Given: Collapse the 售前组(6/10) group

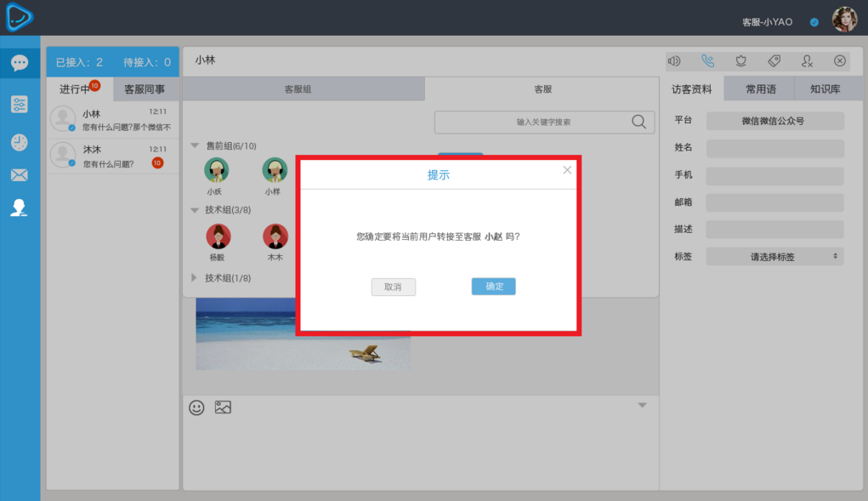Looking at the screenshot, I should click(x=195, y=145).
